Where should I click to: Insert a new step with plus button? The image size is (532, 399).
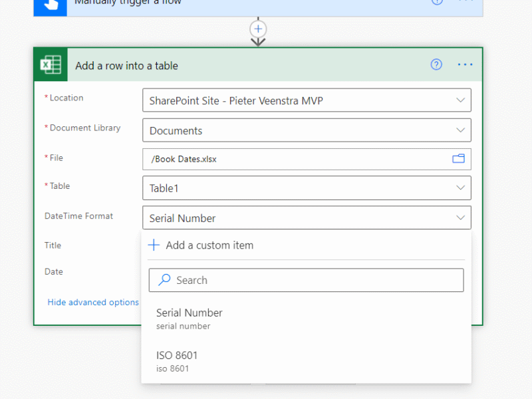coord(258,29)
